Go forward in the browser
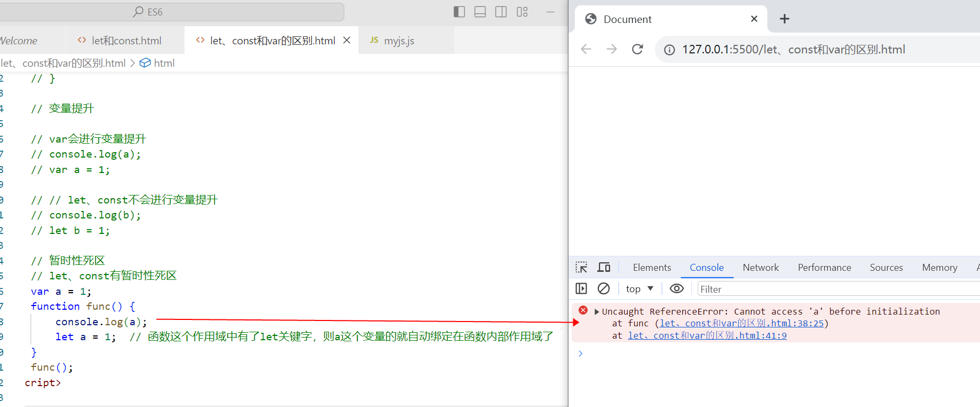980x407 pixels. [x=612, y=49]
